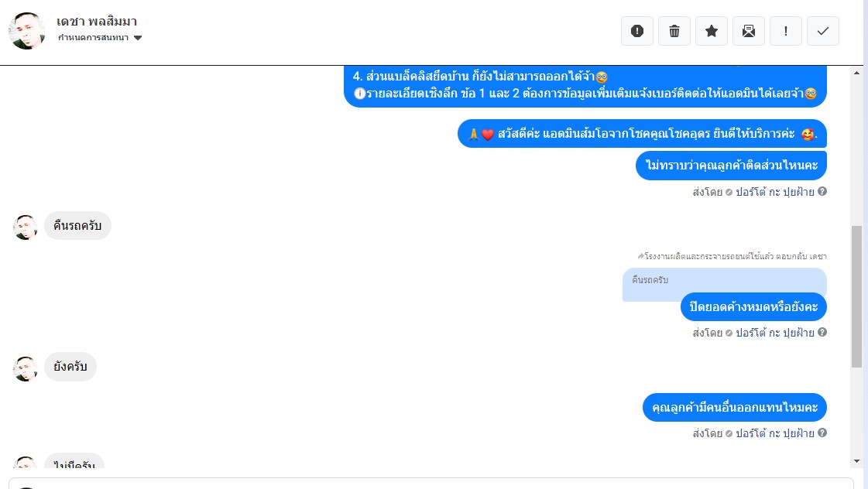The width and height of the screenshot is (868, 489).
Task: Mark conversation unread with envelope icon
Action: click(749, 31)
